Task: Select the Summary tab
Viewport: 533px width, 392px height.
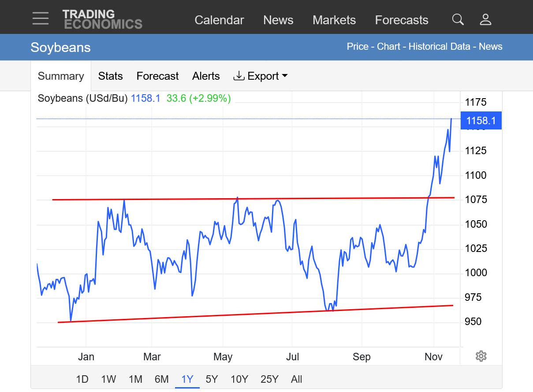Action: coord(61,76)
